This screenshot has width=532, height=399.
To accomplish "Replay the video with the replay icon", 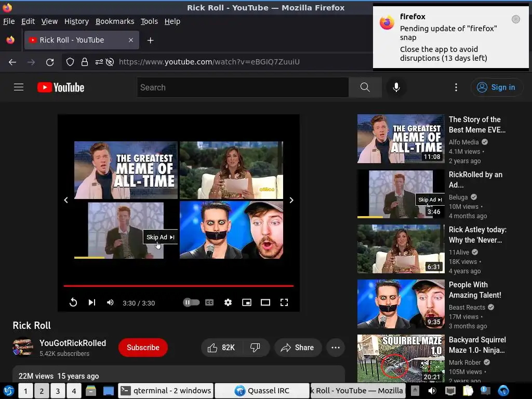I will pos(73,302).
